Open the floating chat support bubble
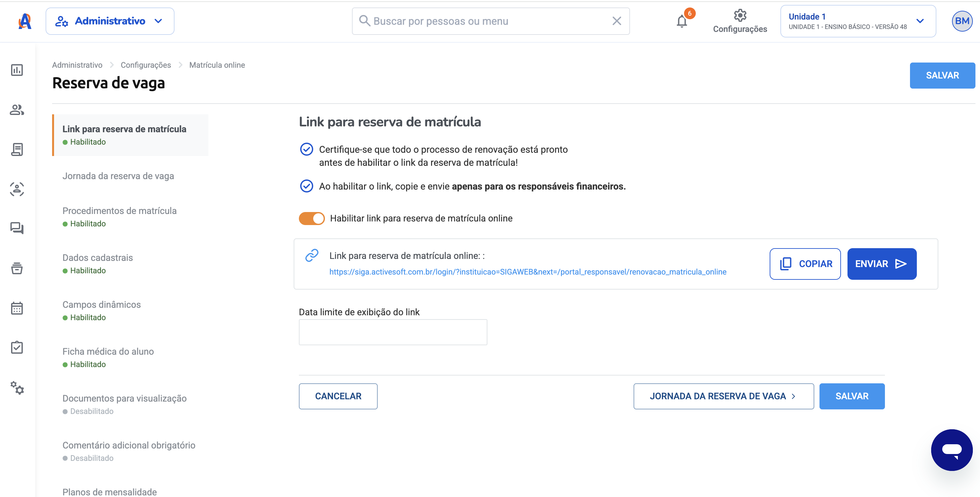Image resolution: width=980 pixels, height=497 pixels. [951, 450]
